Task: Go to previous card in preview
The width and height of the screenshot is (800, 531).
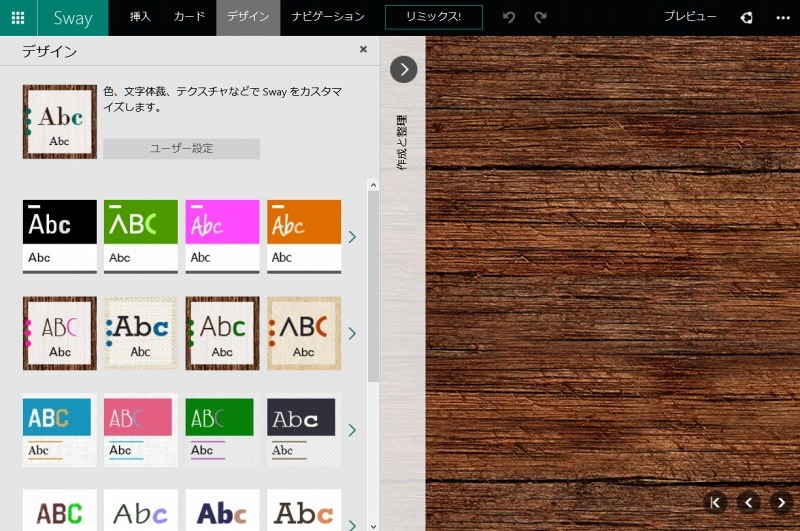Action: [x=748, y=503]
